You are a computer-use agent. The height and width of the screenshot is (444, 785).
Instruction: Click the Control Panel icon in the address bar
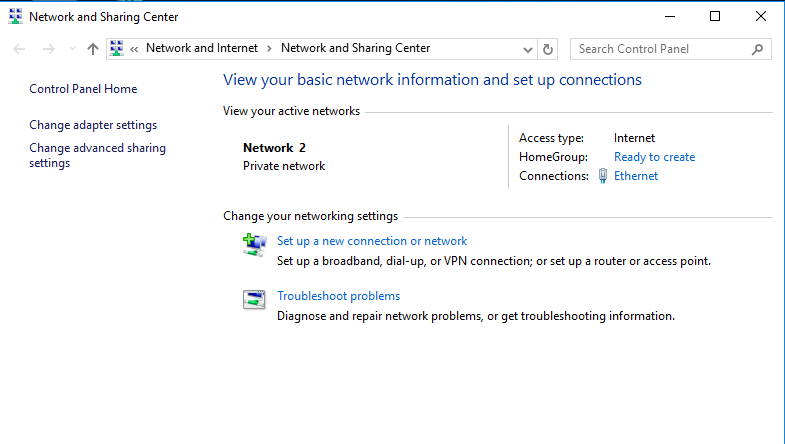(x=117, y=49)
